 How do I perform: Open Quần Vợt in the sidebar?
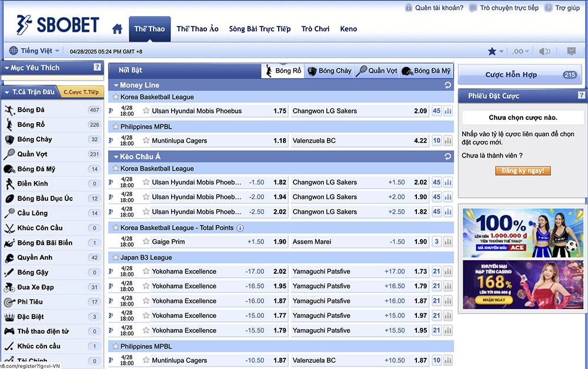pos(52,154)
